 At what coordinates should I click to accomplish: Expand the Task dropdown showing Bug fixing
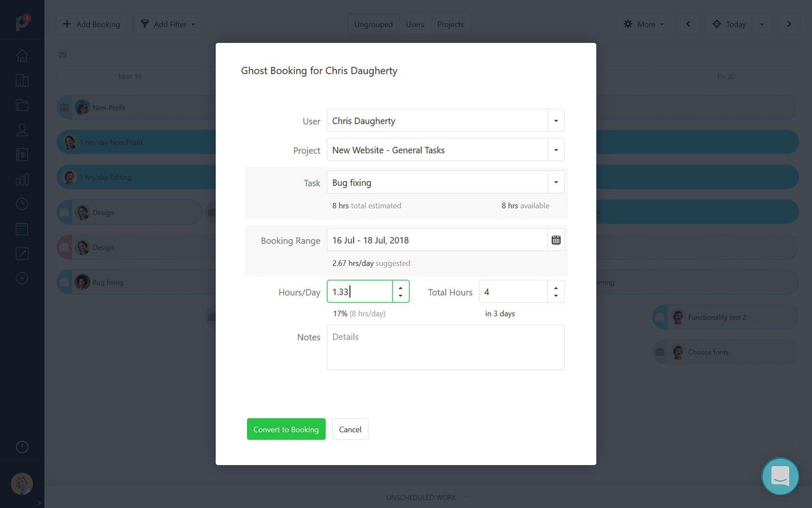coord(555,182)
